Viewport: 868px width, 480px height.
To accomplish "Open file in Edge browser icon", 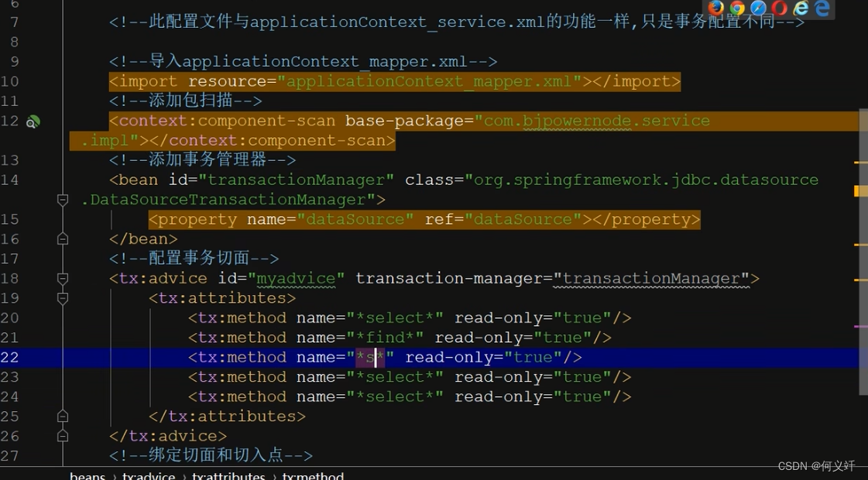I will (822, 8).
